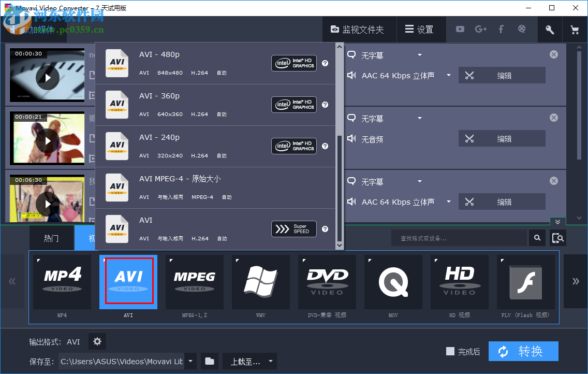588x374 pixels.
Task: Switch to the 热门 tab
Action: [x=51, y=237]
